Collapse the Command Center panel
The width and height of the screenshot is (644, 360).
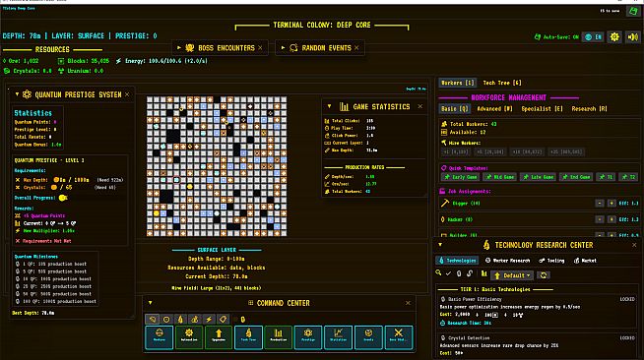151,303
